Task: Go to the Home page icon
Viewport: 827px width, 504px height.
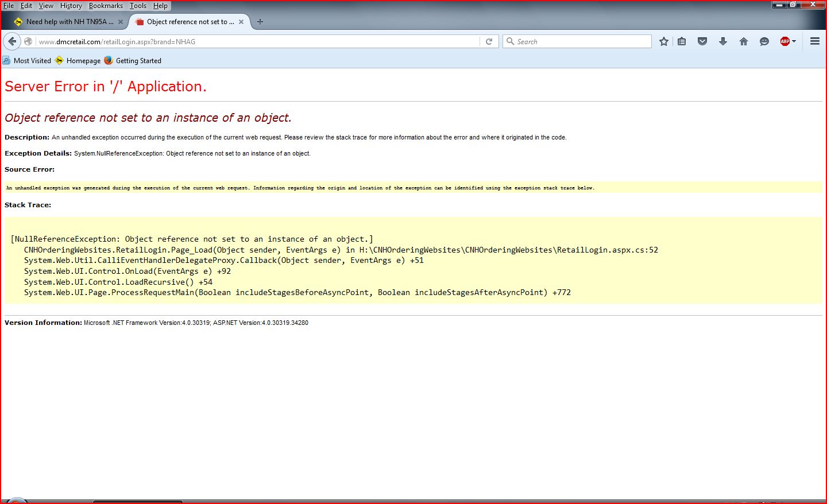Action: click(x=743, y=41)
